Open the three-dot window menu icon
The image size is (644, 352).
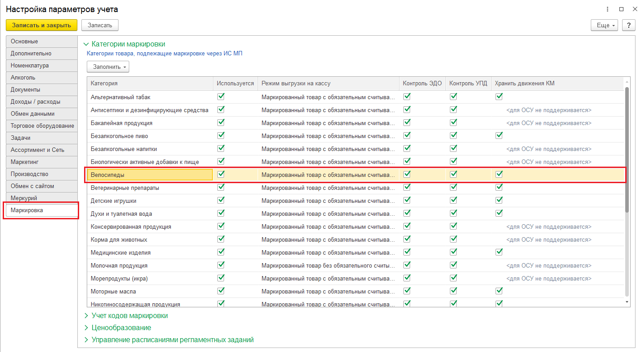point(607,9)
